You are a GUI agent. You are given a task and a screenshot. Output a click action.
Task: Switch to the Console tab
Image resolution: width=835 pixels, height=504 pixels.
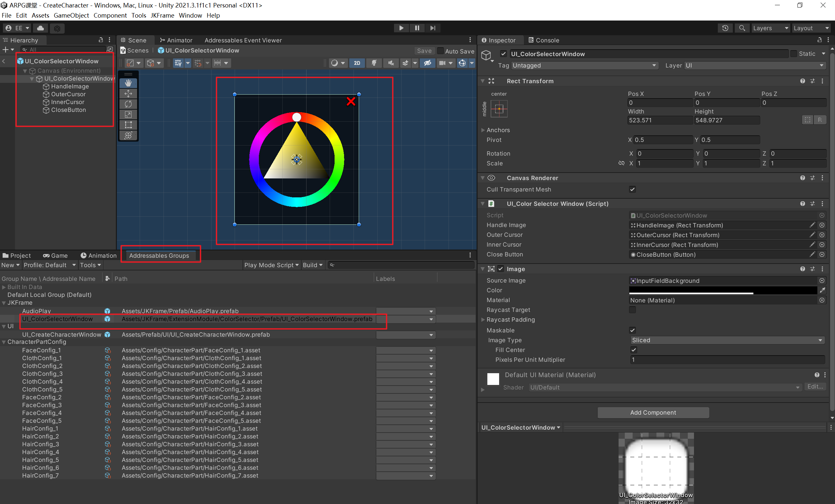coord(544,40)
